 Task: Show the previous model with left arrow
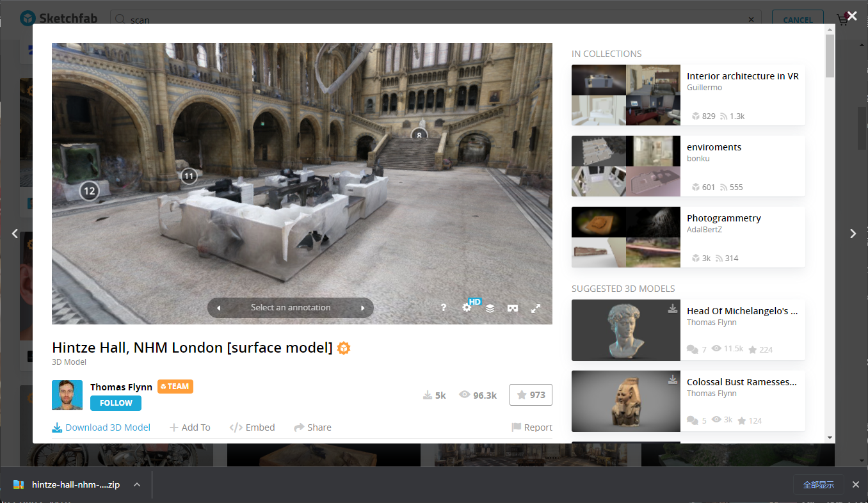click(x=15, y=234)
